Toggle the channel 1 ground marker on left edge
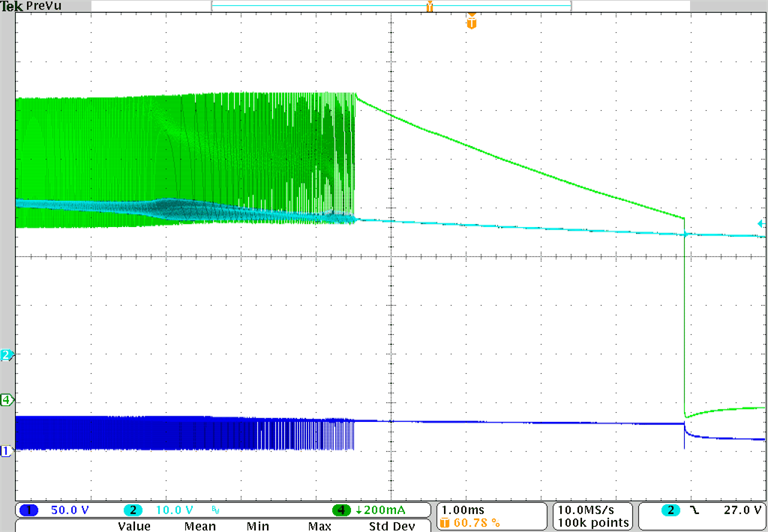The height and width of the screenshot is (532, 768). (5, 450)
